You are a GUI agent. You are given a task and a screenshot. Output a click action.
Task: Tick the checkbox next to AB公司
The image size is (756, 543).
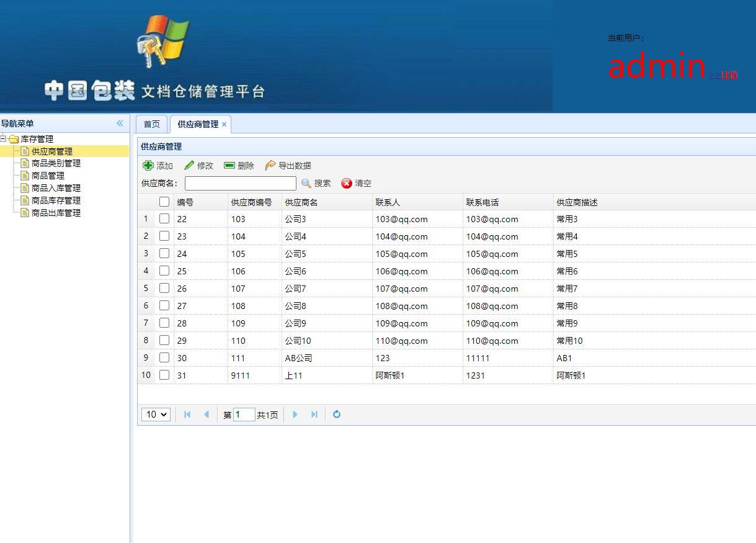coord(164,357)
